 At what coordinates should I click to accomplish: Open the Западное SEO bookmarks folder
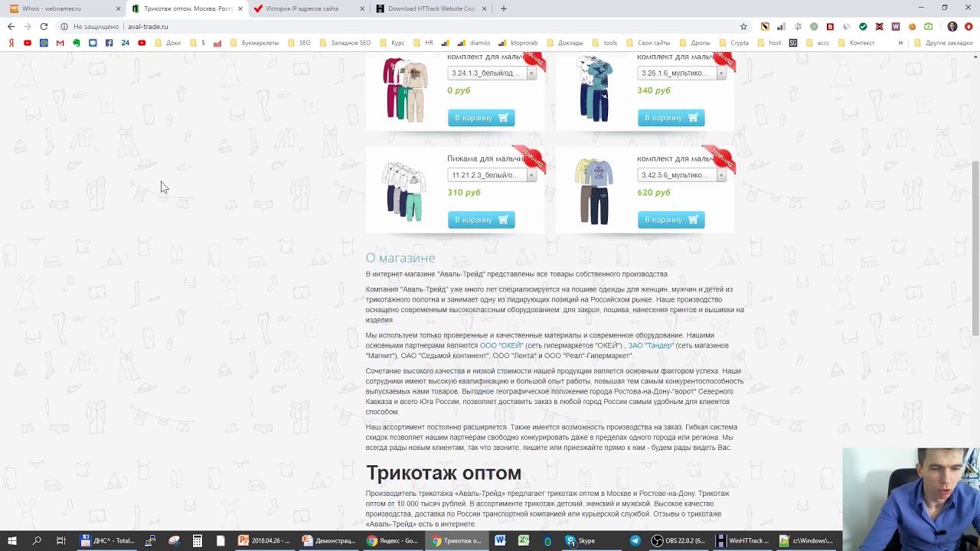tap(345, 43)
